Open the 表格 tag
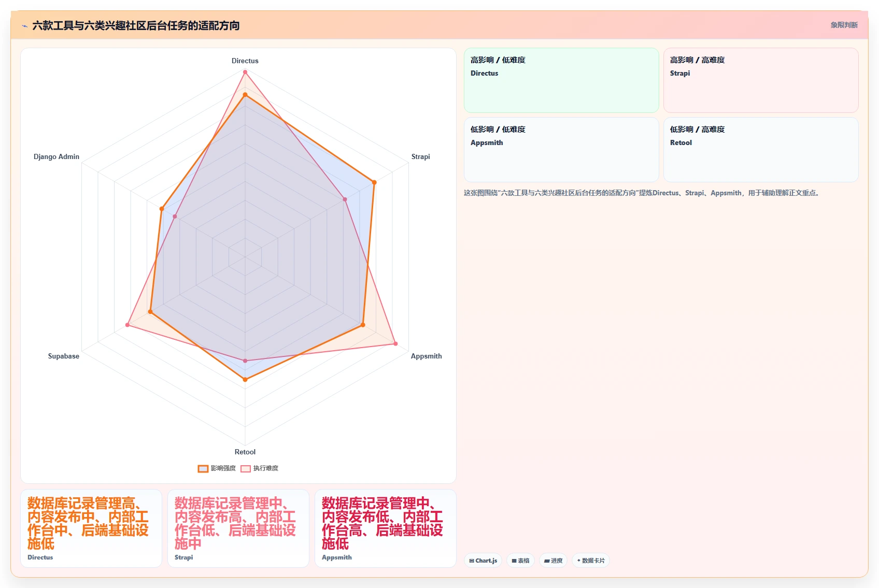 coord(520,561)
